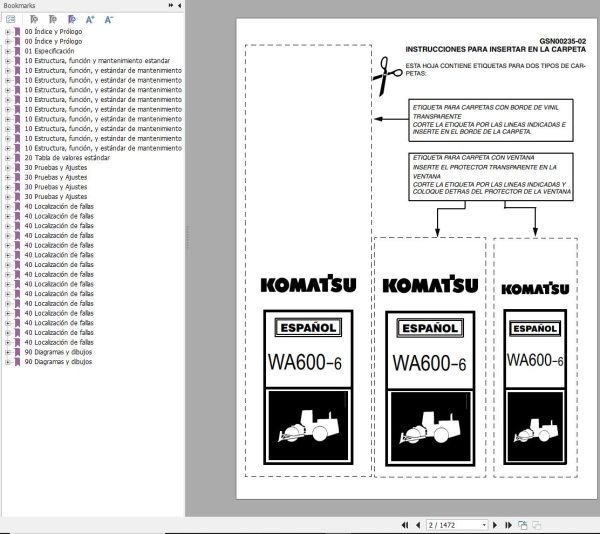Go to the first page
This screenshot has width=600, height=534.
coord(405,525)
